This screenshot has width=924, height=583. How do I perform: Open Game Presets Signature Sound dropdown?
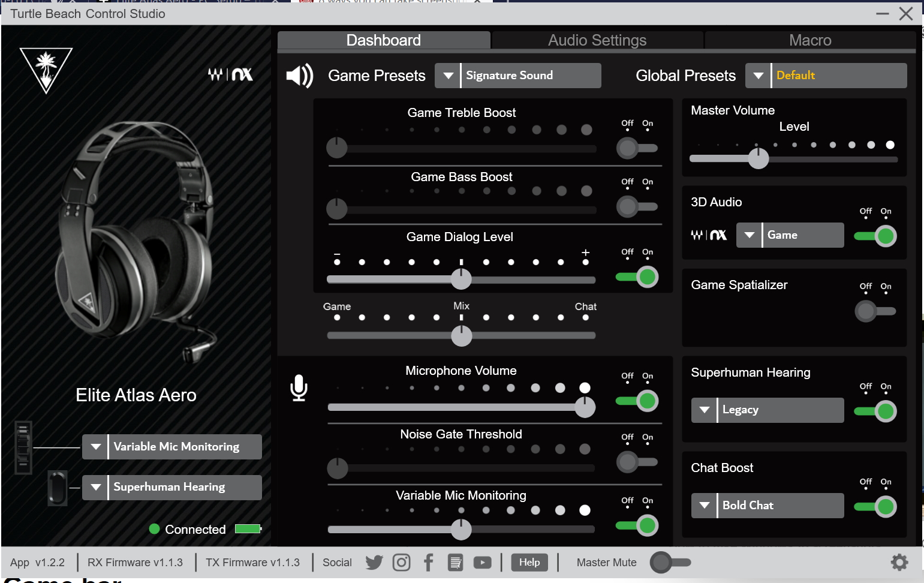pos(448,76)
